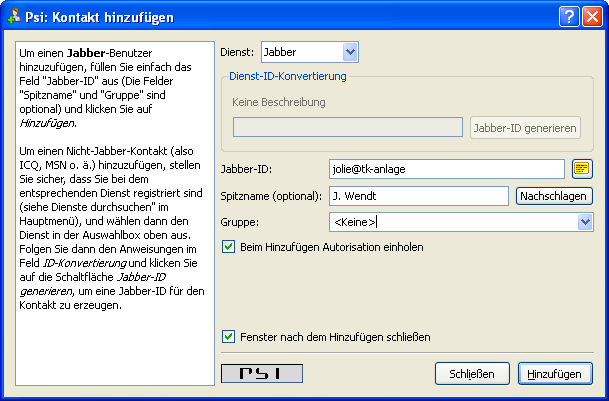The height and width of the screenshot is (401, 609).
Task: Toggle 'Beim Hinzufügen Autorisation einholen' checkbox
Action: (x=229, y=246)
